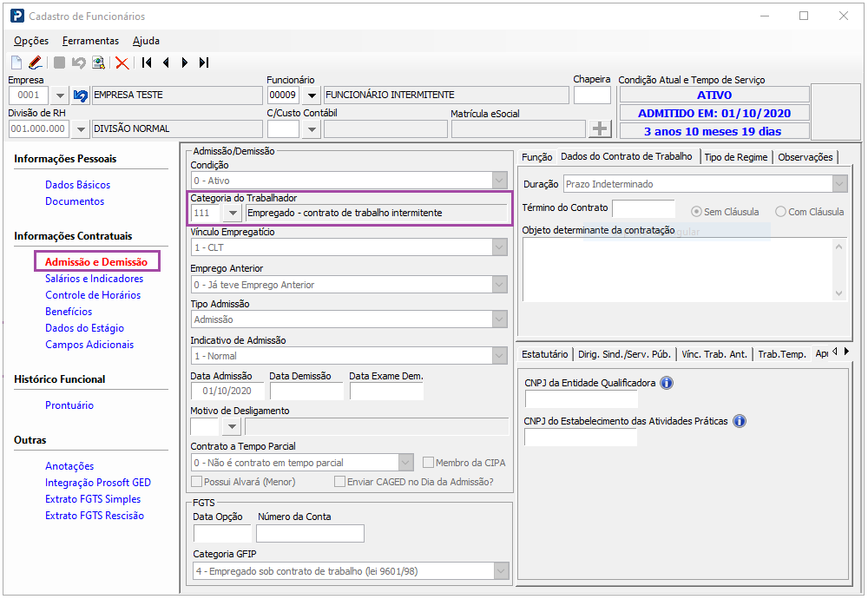This screenshot has height=599, width=868.
Task: Open the Funcionário code dropdown
Action: [312, 95]
